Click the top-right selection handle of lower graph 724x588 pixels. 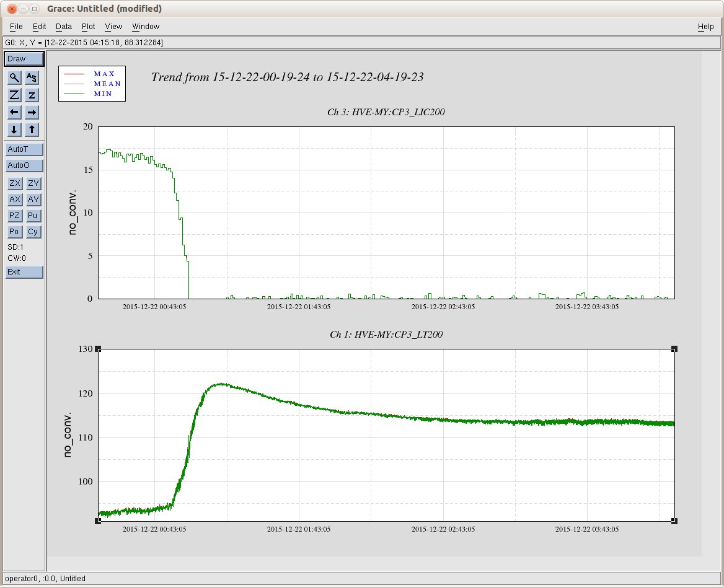[674, 349]
